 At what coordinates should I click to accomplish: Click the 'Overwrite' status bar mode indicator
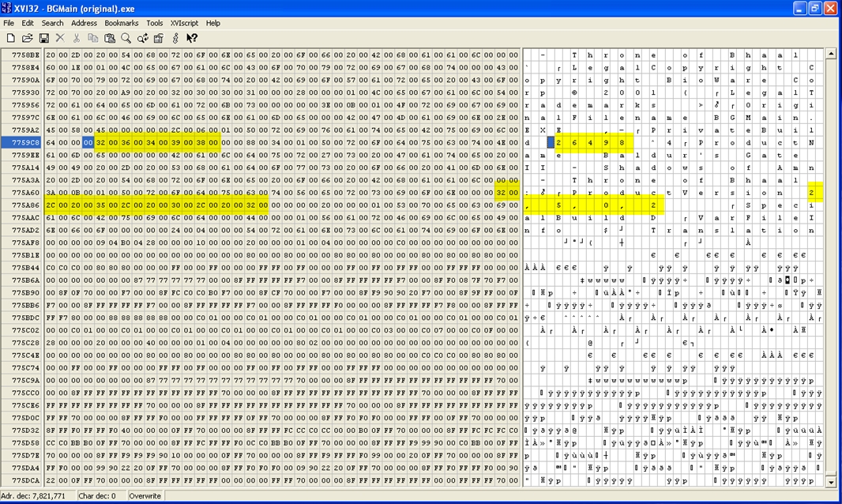[x=145, y=496]
